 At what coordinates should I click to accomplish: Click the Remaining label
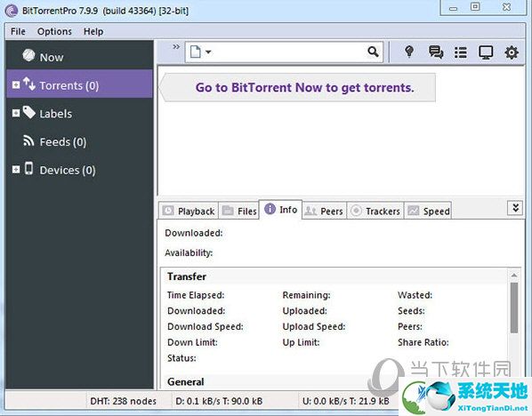306,295
